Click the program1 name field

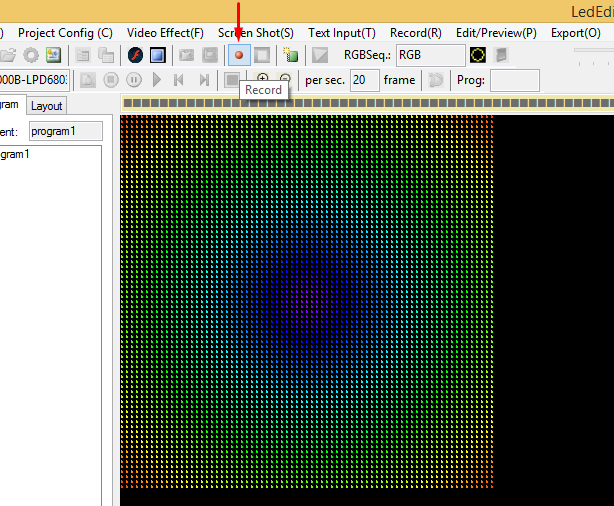[x=66, y=131]
